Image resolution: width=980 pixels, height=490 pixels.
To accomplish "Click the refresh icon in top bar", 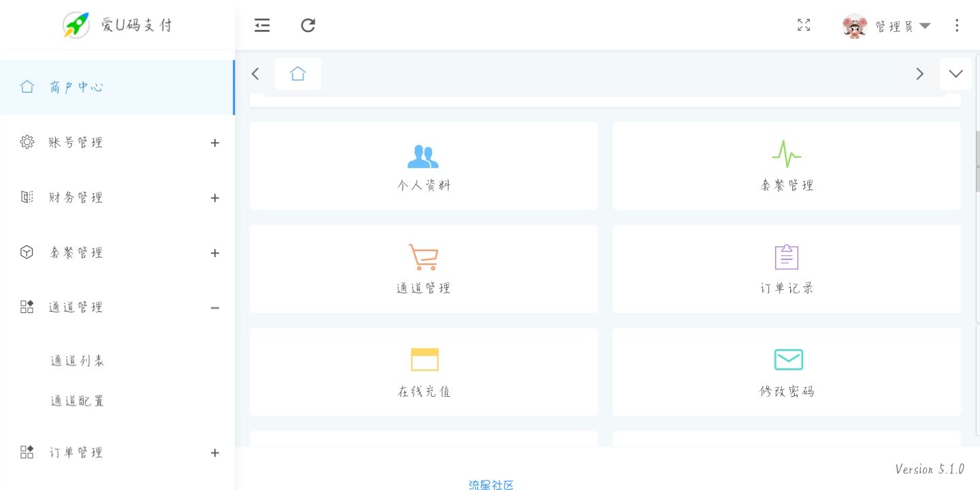I will 308,25.
